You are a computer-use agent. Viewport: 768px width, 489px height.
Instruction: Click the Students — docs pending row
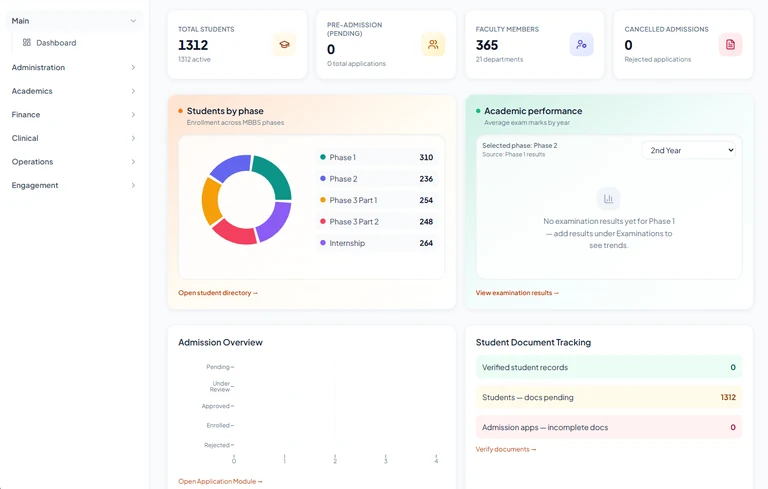609,397
